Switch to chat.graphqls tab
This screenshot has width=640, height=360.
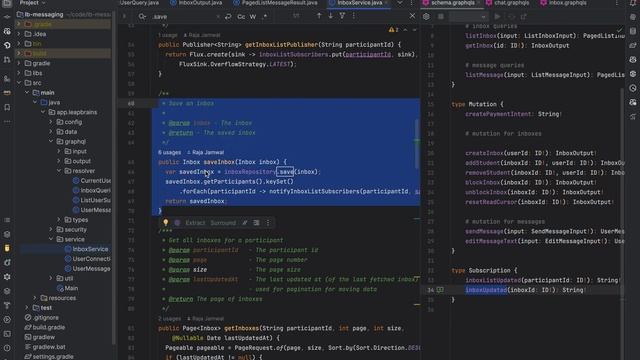[x=508, y=3]
